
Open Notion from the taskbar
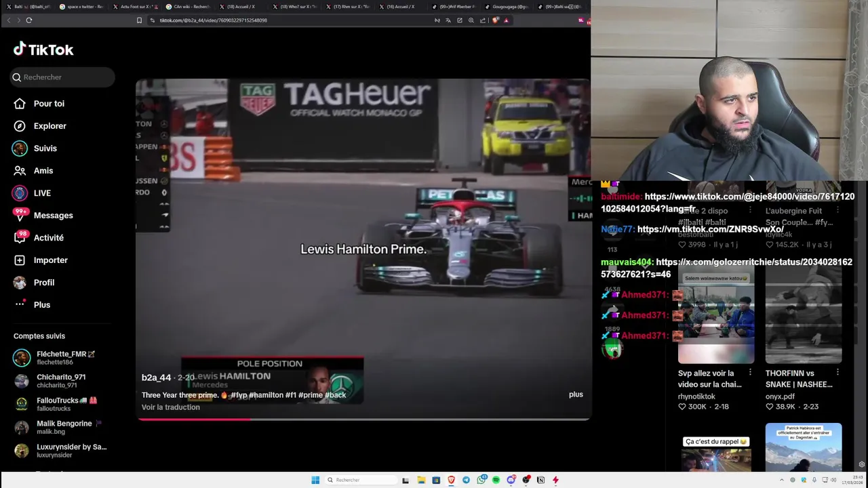540,480
